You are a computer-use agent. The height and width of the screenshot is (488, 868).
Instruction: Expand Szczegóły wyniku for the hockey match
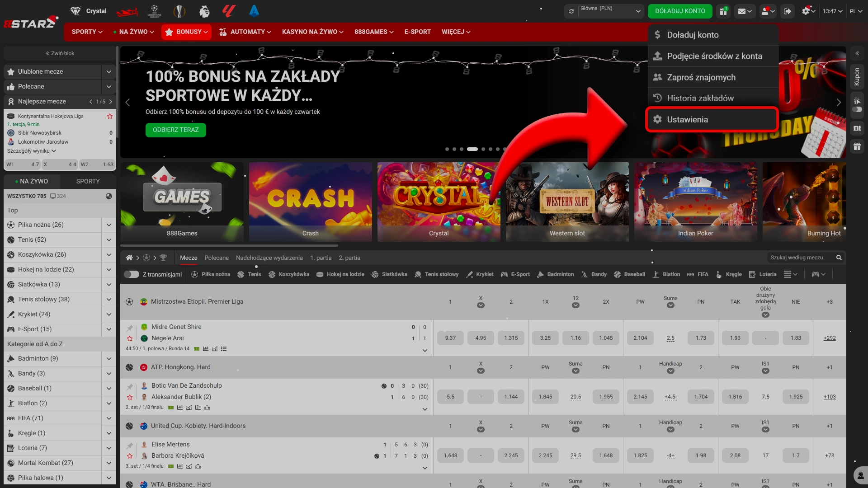coord(31,151)
